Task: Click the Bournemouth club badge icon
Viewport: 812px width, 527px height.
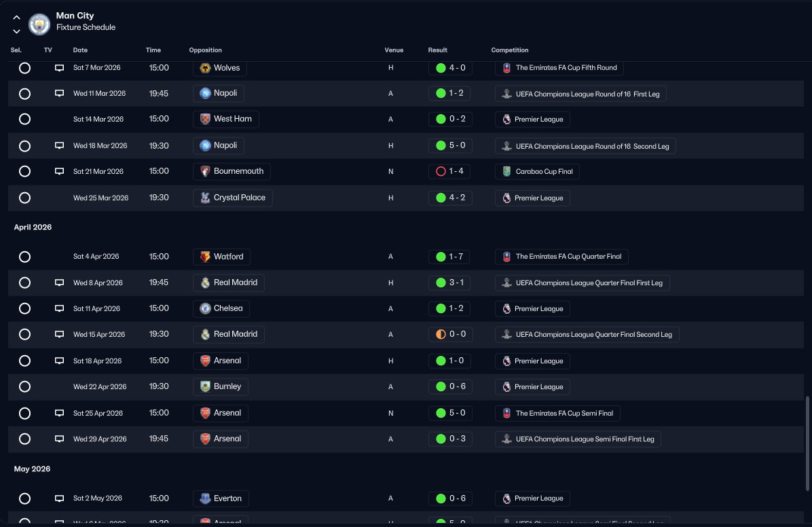Action: click(205, 171)
